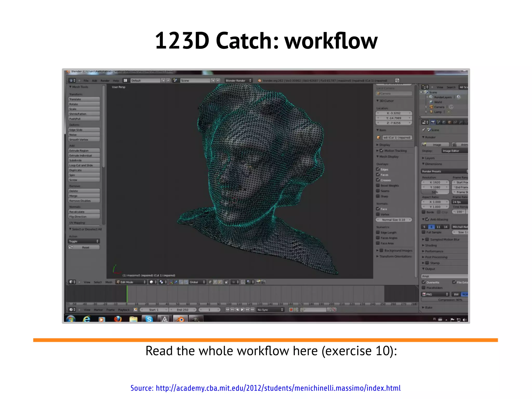Enable the Vertex normals checkbox
This screenshot has width=532, height=399.
[378, 214]
